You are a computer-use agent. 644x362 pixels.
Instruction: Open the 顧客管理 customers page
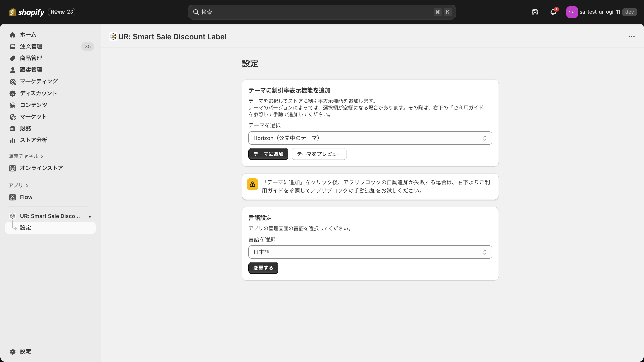pos(31,70)
